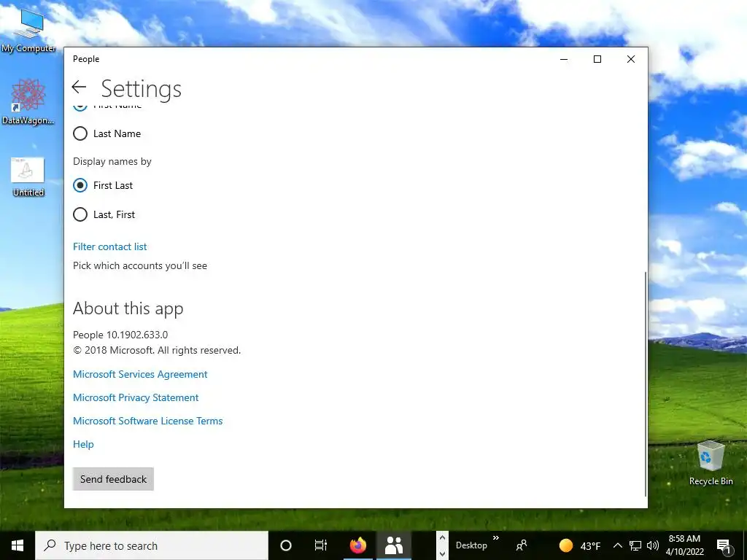Show hidden system tray icons
The width and height of the screenshot is (747, 560).
pos(617,545)
